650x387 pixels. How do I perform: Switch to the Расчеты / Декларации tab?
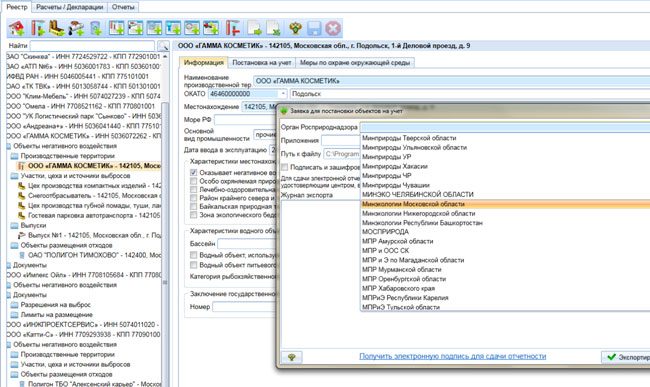70,7
